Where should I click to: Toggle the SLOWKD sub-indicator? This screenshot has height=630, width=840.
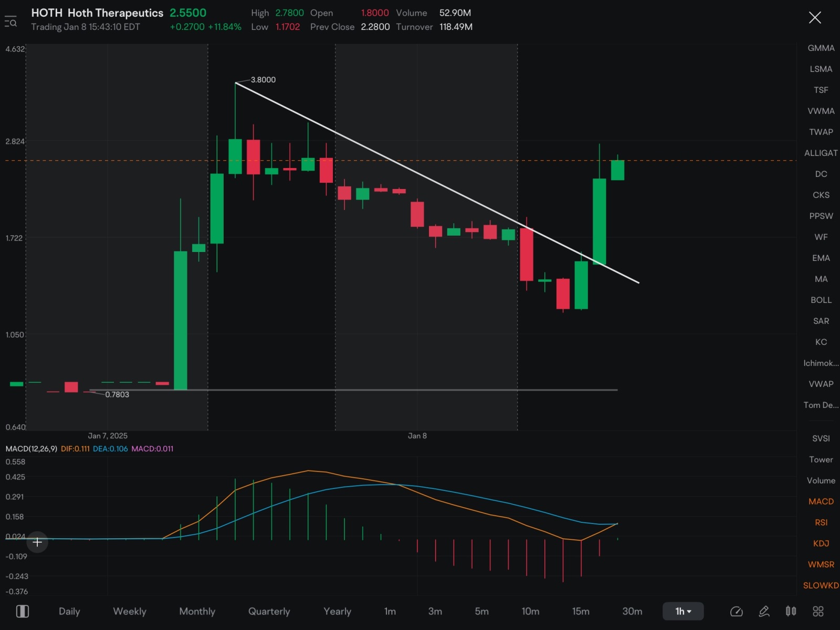[x=821, y=585]
